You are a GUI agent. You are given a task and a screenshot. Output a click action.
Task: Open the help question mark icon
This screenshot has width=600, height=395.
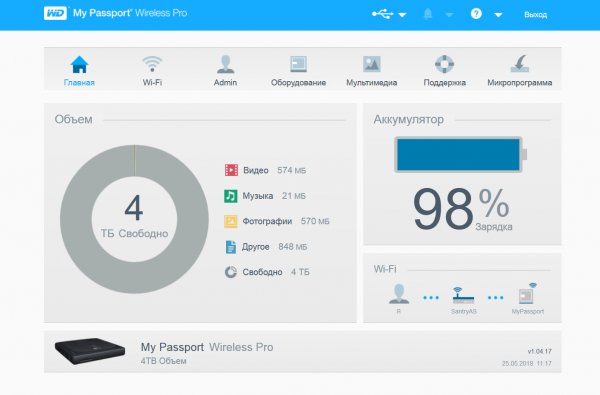pos(476,14)
